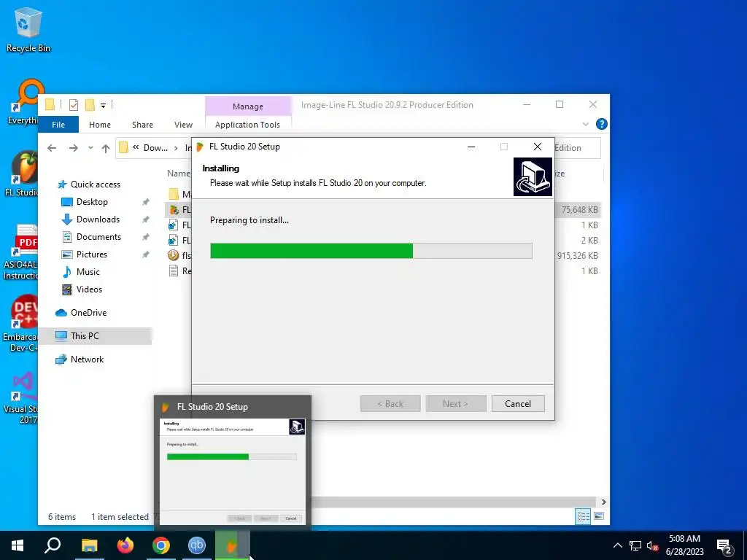Unpin Downloads using its pin icon
The width and height of the screenshot is (747, 560).
click(x=145, y=219)
